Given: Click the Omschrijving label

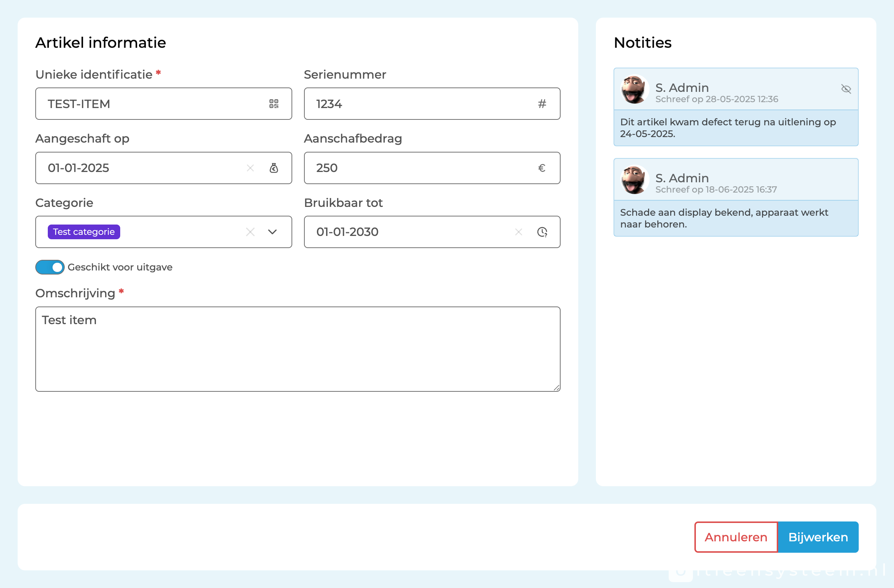Looking at the screenshot, I should click(x=75, y=293).
